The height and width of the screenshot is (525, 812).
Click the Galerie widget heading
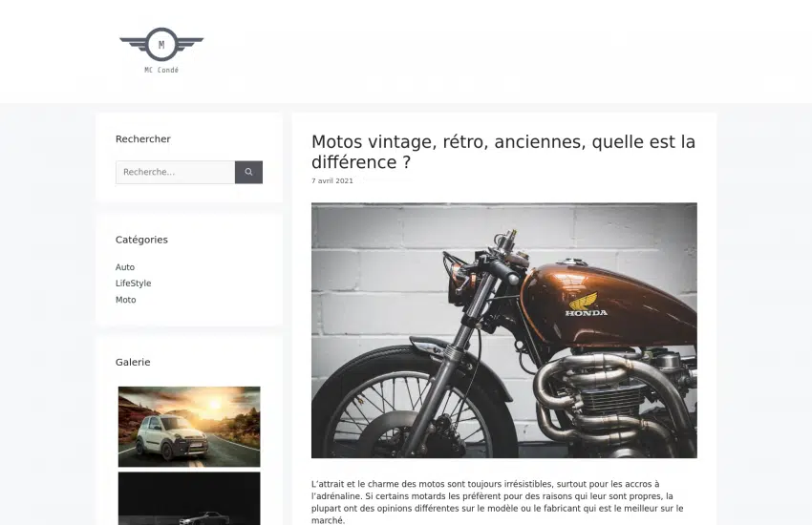click(x=133, y=362)
